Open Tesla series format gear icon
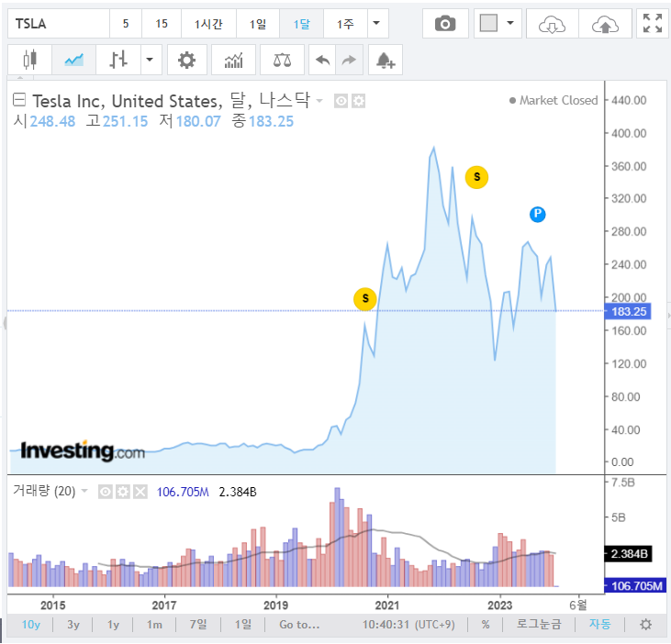 [359, 101]
